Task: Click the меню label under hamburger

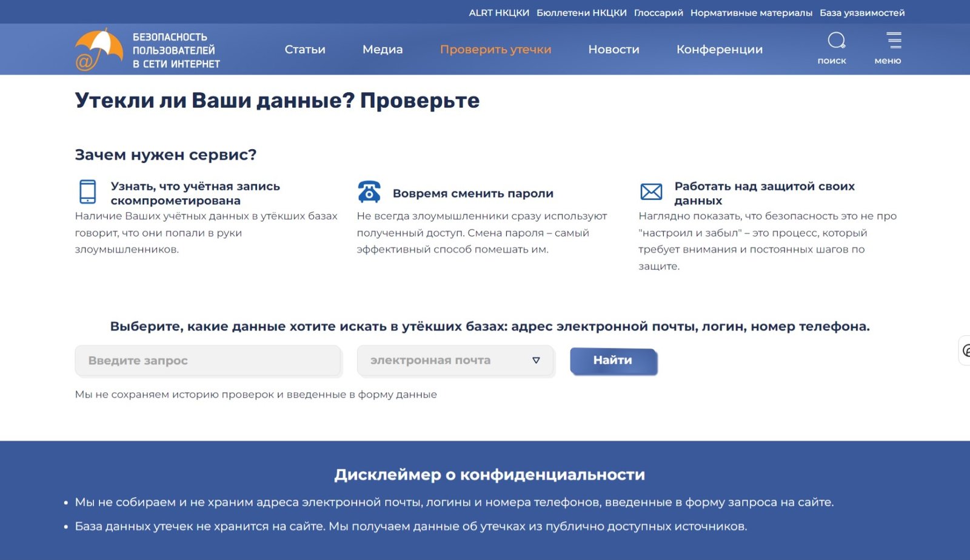Action: 888,61
